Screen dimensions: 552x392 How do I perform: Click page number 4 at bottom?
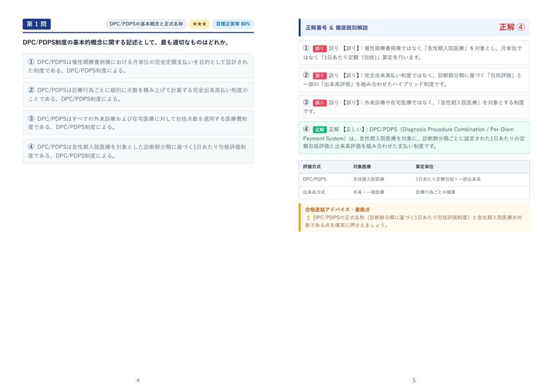(138, 380)
